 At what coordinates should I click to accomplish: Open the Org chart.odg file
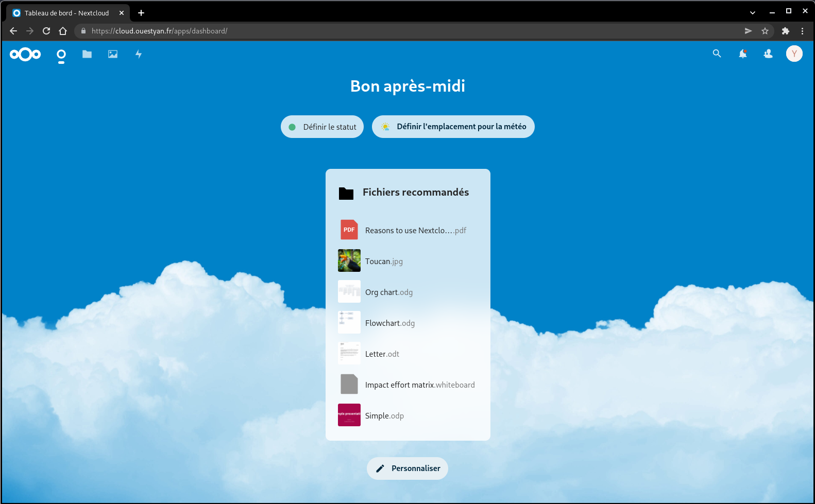click(x=388, y=292)
